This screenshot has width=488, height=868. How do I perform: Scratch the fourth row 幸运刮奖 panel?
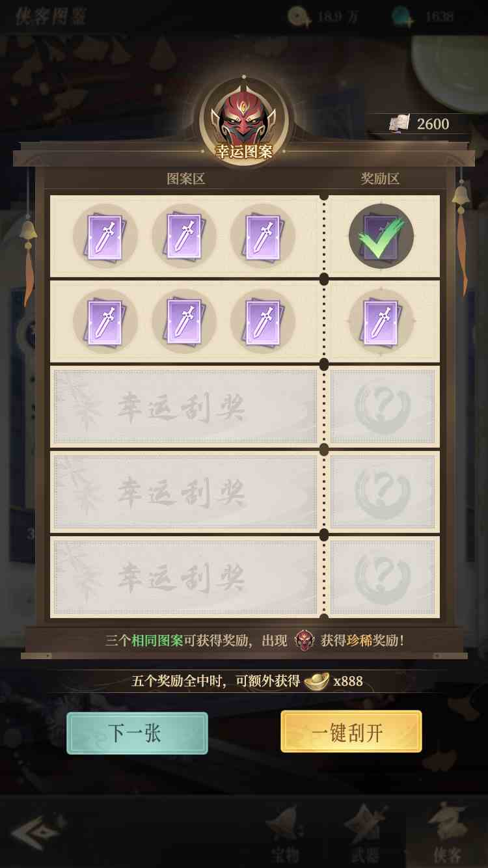pyautogui.click(x=185, y=492)
